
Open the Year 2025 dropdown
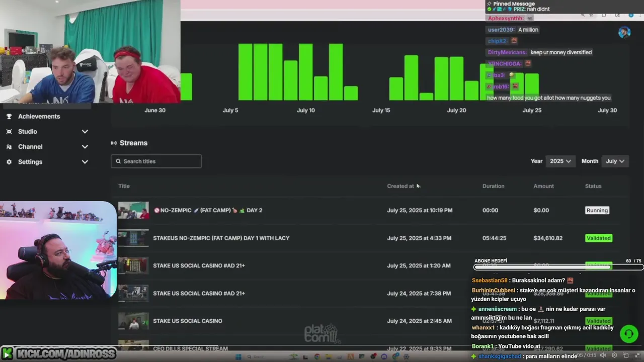[x=560, y=161]
